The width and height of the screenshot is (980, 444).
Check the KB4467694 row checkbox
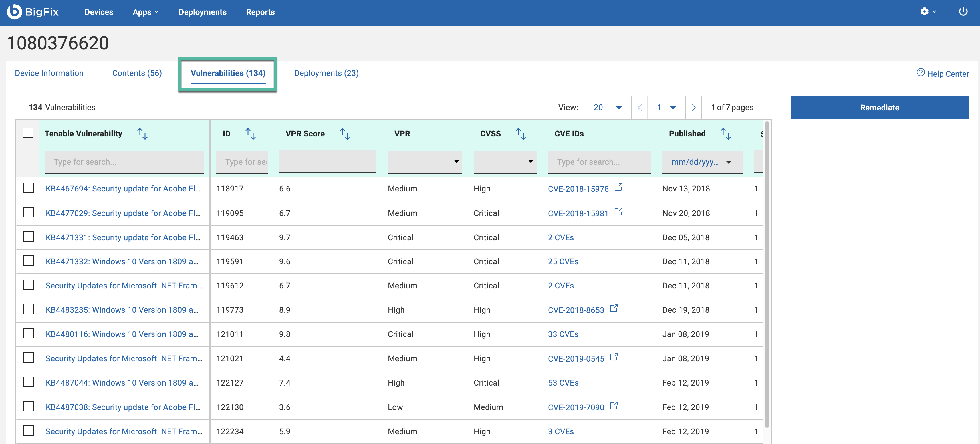point(29,188)
